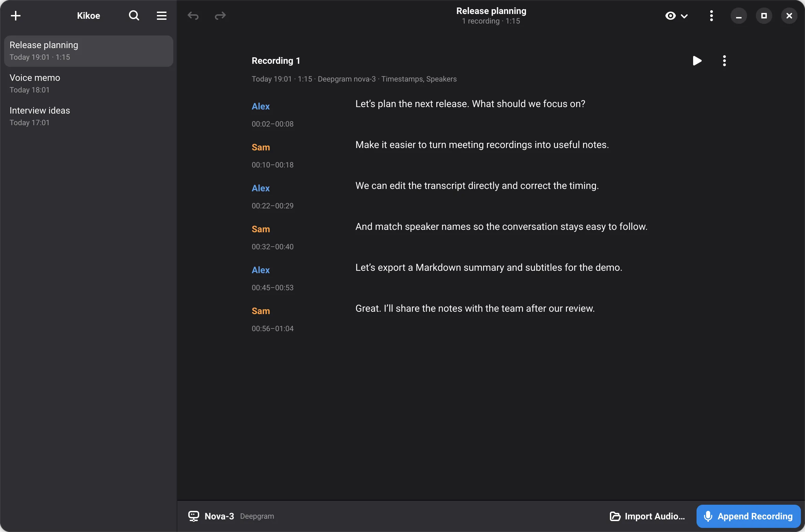This screenshot has width=805, height=532.
Task: Click Append Recording button
Action: tap(749, 516)
